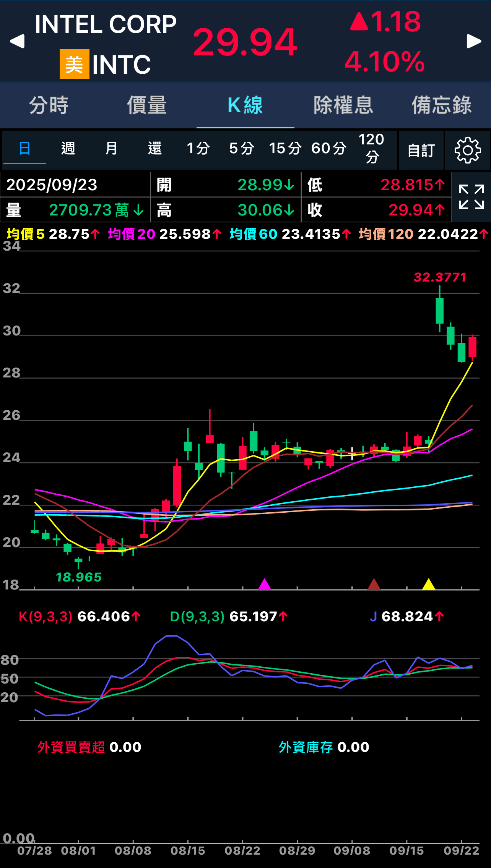The width and height of the screenshot is (491, 868).
Task: Tap the chart high label 32.3771
Action: click(440, 277)
